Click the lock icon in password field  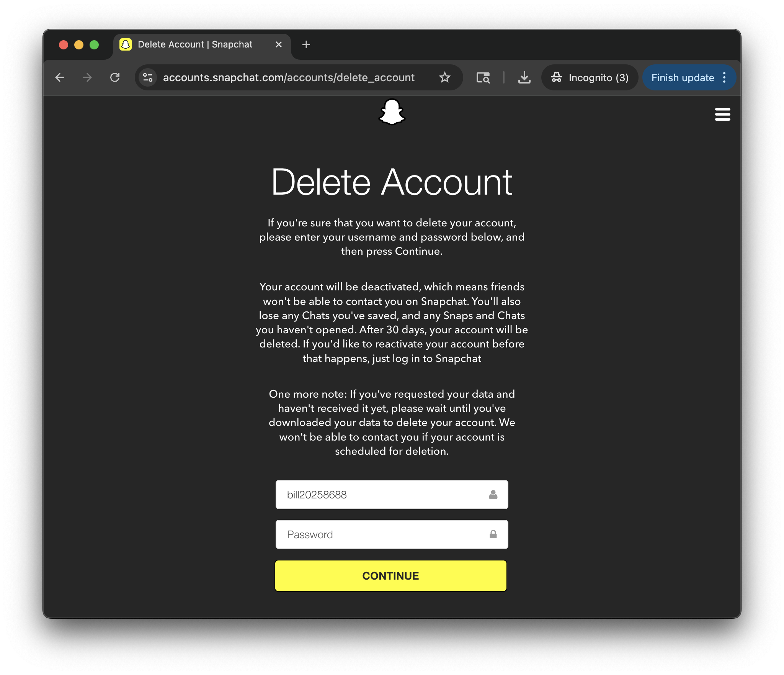(x=493, y=534)
